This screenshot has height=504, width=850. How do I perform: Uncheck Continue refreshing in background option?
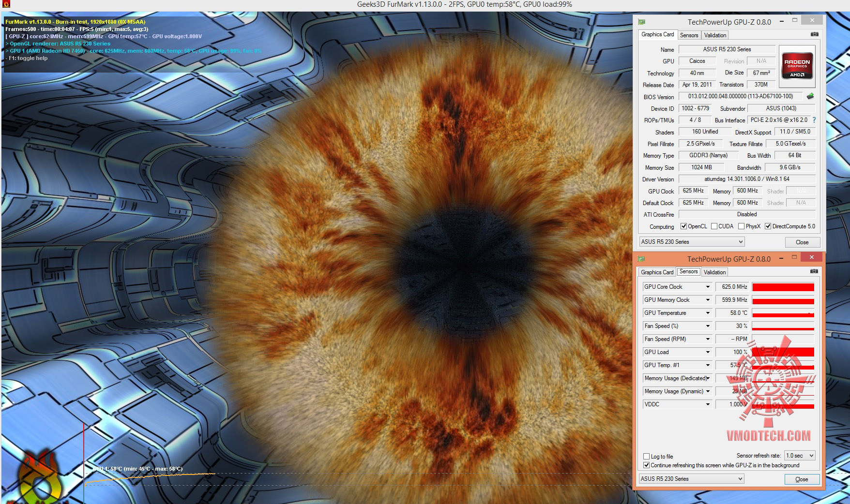(x=646, y=465)
